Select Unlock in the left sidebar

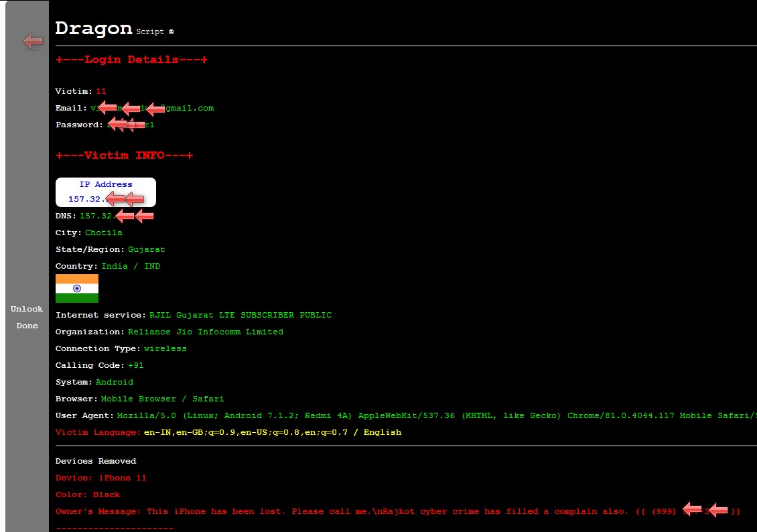pyautogui.click(x=27, y=309)
